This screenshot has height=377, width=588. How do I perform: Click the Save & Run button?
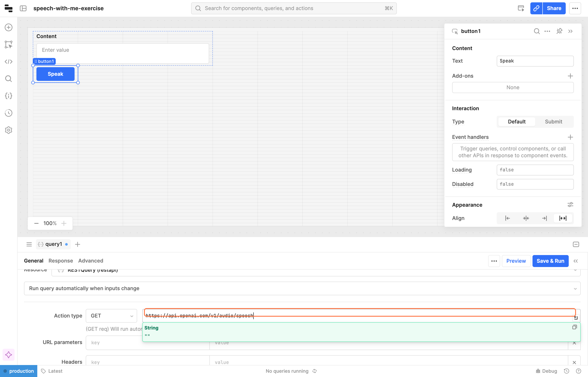tap(550, 261)
